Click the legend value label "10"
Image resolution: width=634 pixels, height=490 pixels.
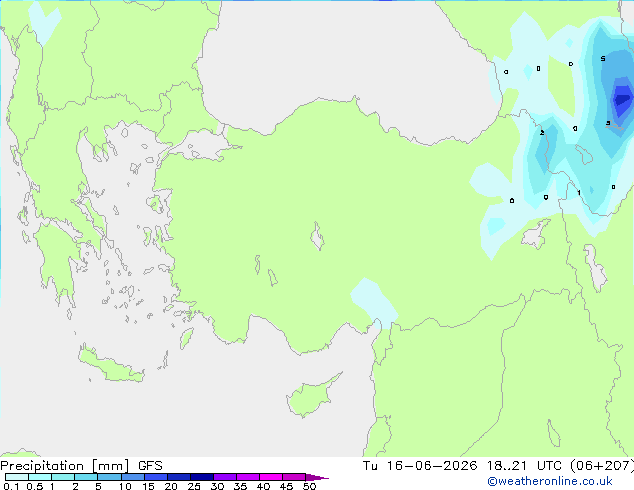[x=125, y=486]
